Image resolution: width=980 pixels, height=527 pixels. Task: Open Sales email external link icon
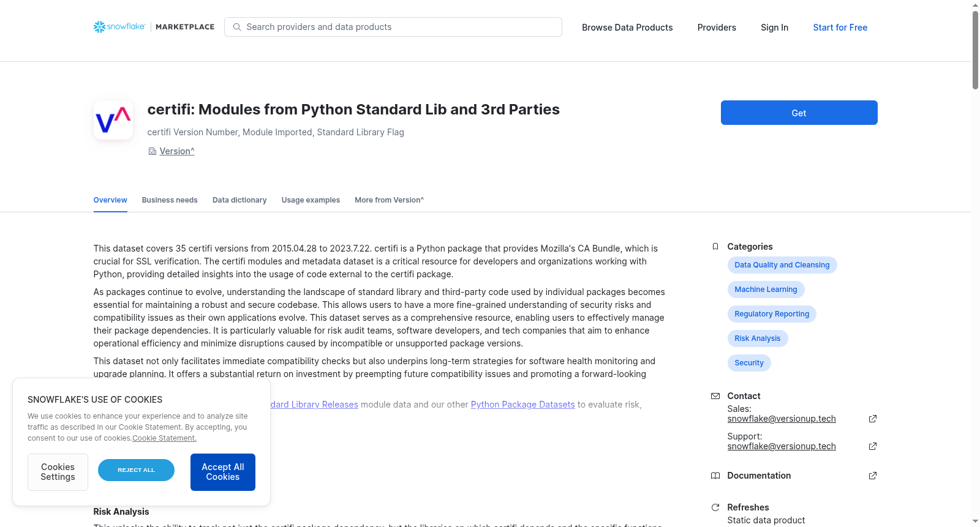coord(873,419)
